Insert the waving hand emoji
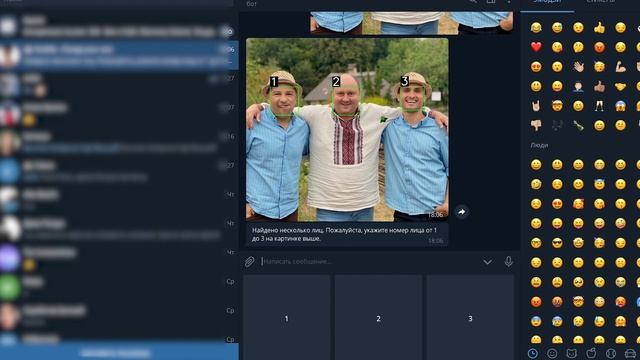 pos(578,67)
